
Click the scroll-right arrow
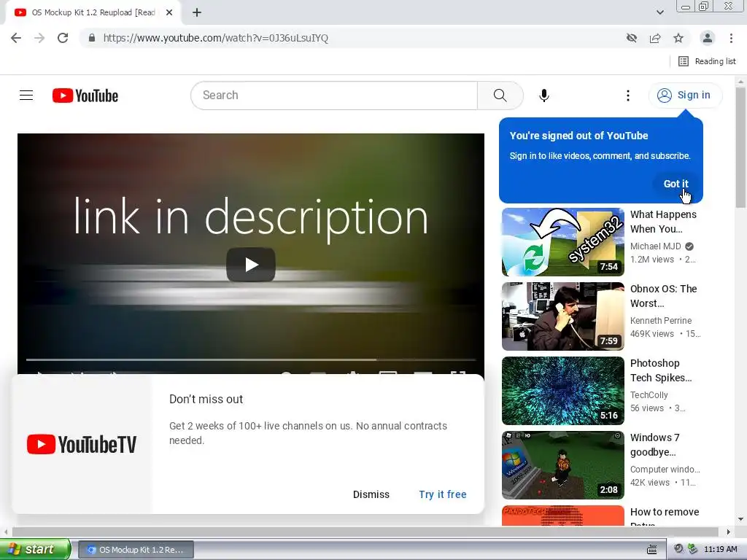pyautogui.click(x=729, y=532)
